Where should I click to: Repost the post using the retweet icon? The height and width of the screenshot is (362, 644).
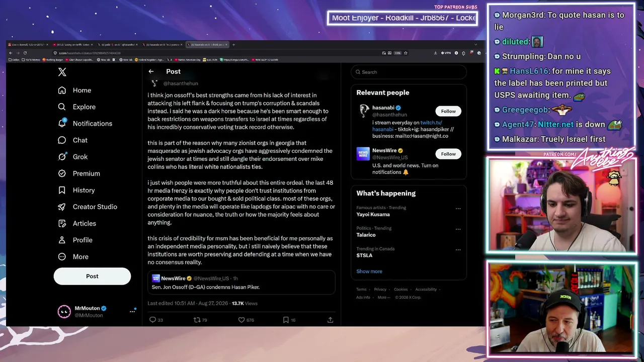197,320
